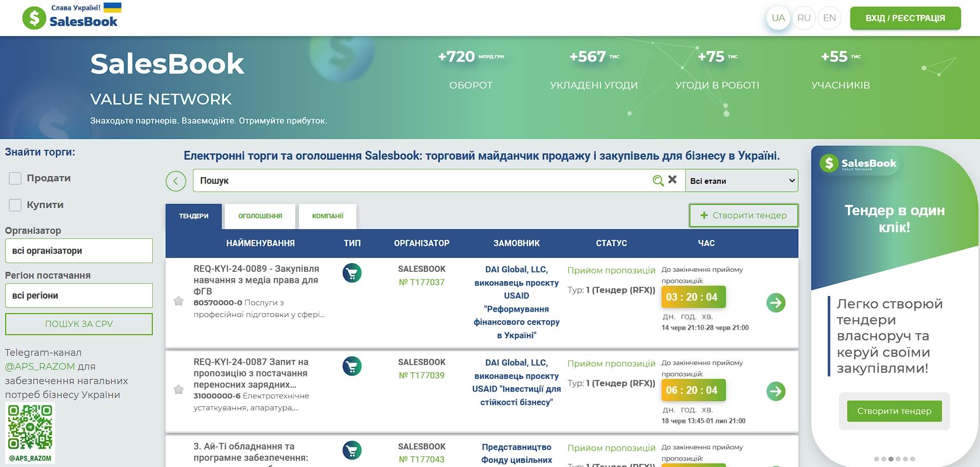Check the Продати checkbox
The width and height of the screenshot is (980, 467).
[15, 178]
